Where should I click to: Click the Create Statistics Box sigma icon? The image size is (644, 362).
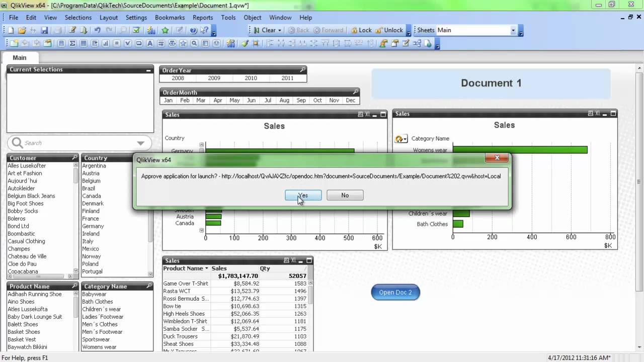point(72,43)
